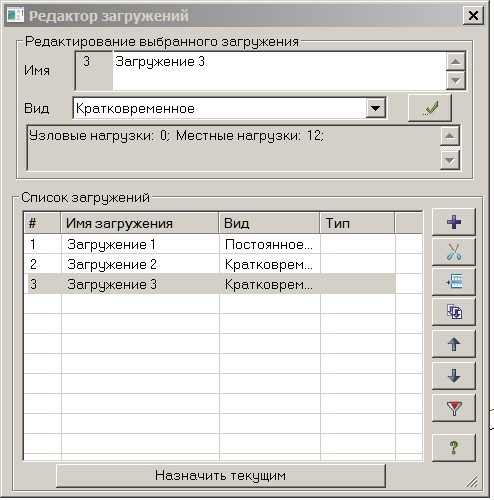Close the Редактор загружений dialog
Image resolution: width=494 pixels, height=500 pixels.
(x=473, y=15)
